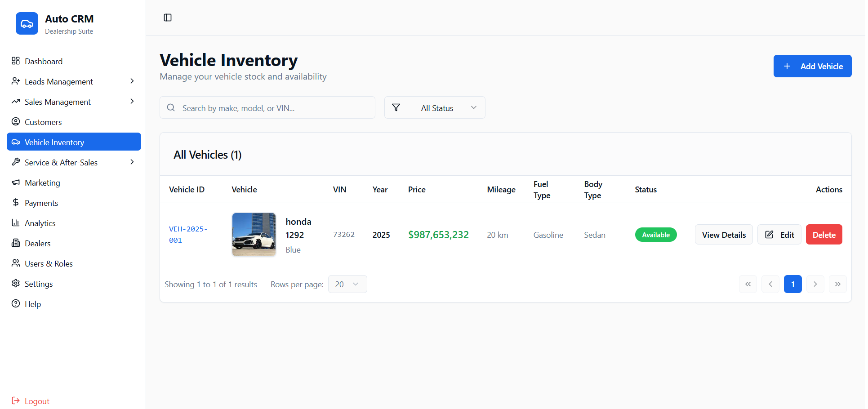Jump to first page arrow
The image size is (868, 409).
(x=748, y=284)
